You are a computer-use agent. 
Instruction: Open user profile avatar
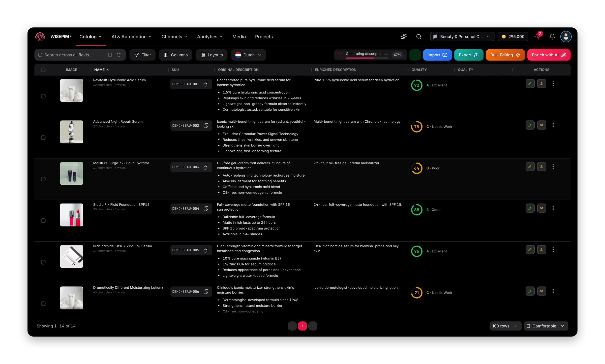pos(566,37)
